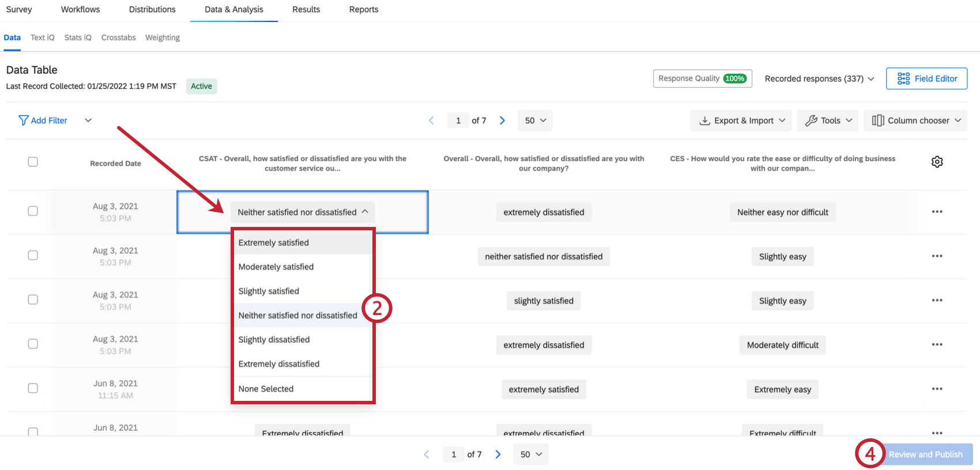Go to previous page using top arrow
This screenshot has width=980, height=470.
pos(431,120)
